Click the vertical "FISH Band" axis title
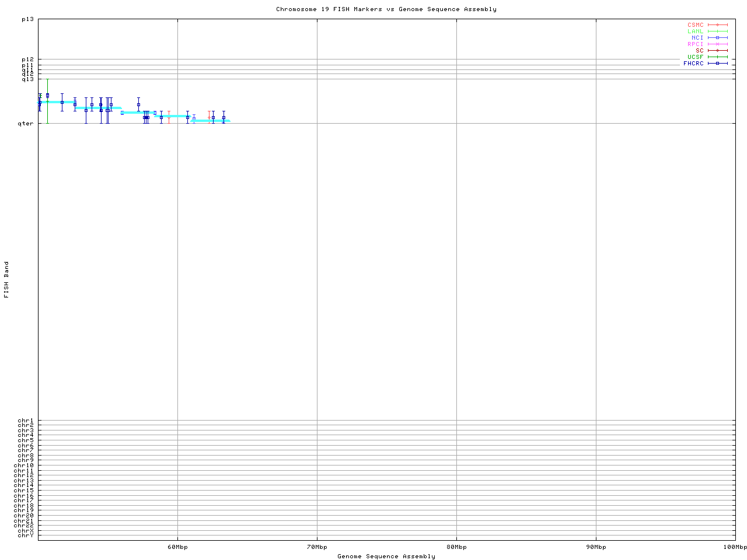747x560 pixels. [x=7, y=279]
